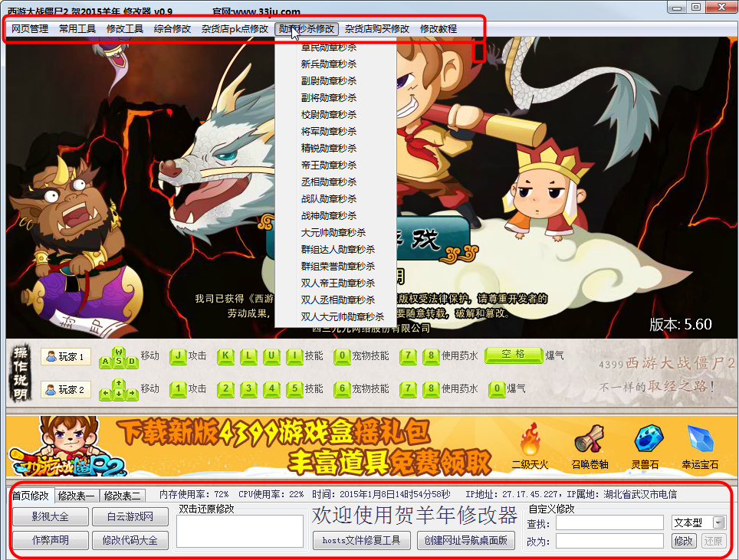The image size is (739, 560).
Task: Click the 二级天火 flame icon
Action: click(x=530, y=439)
